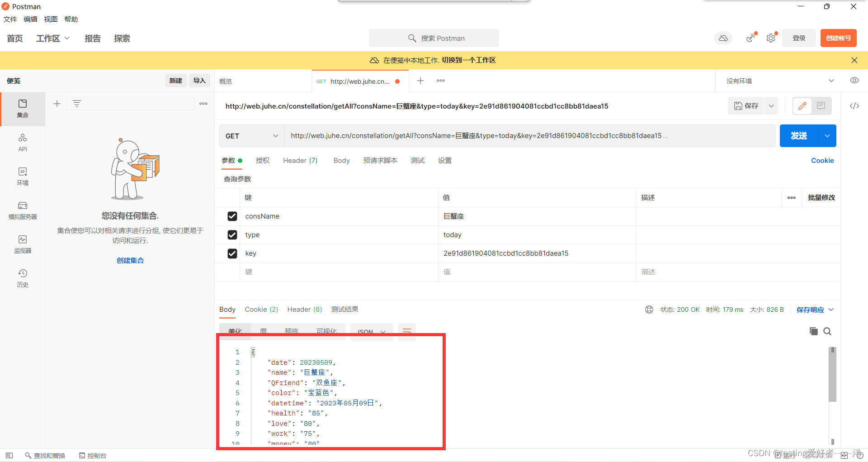The width and height of the screenshot is (868, 462).
Task: Toggle the bottom-left sidebar layout icon
Action: (9, 455)
